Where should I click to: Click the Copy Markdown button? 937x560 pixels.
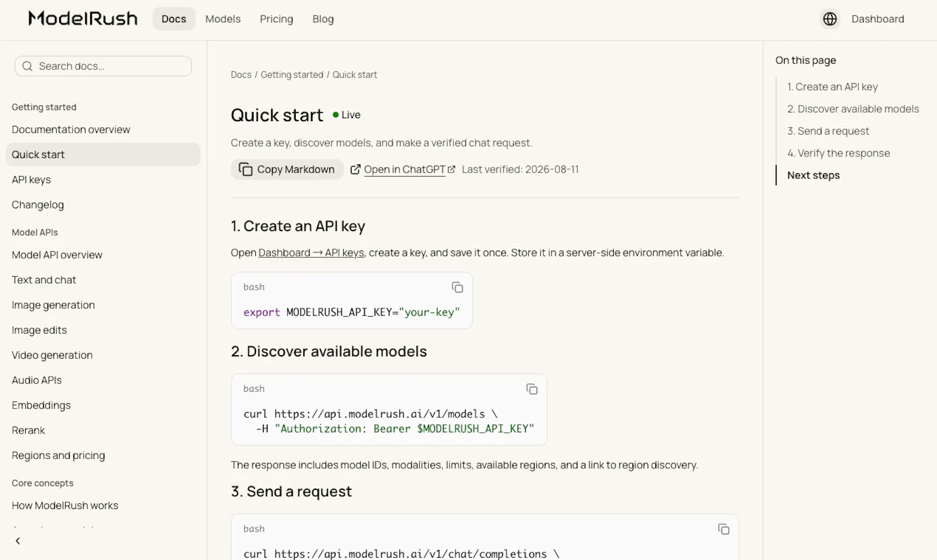(287, 169)
